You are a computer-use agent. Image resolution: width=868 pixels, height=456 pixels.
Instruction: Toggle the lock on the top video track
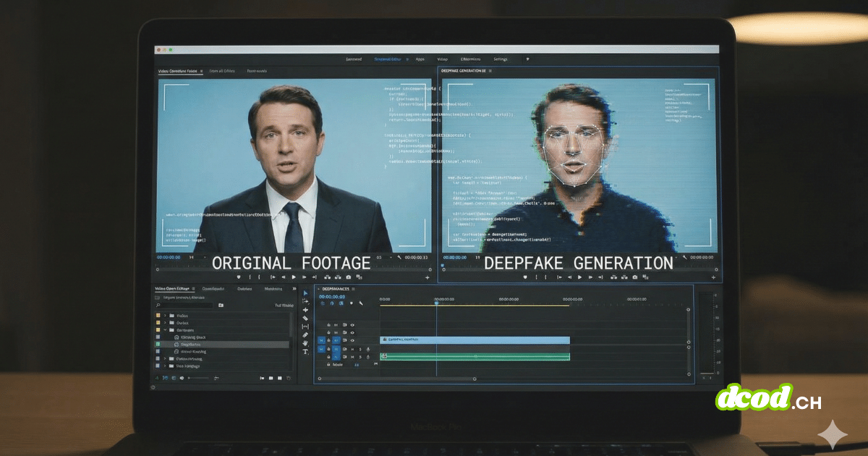point(328,324)
